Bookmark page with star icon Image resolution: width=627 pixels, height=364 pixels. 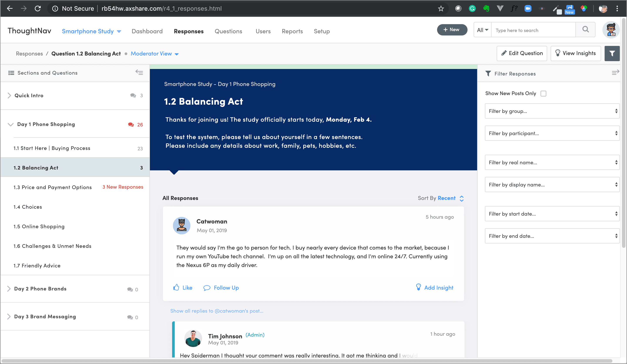click(x=441, y=9)
